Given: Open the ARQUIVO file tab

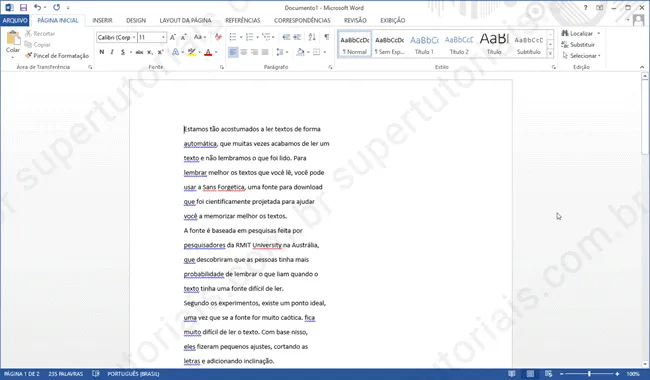Looking at the screenshot, I should click(x=15, y=20).
